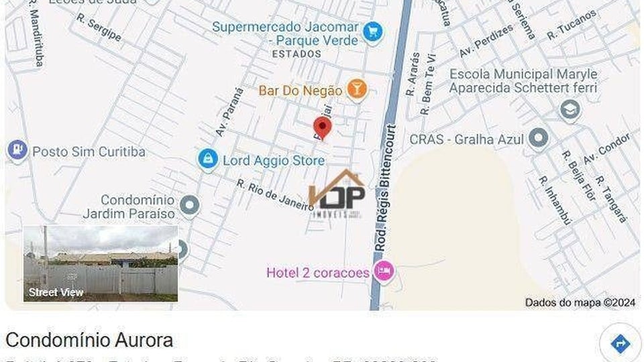The image size is (644, 362).
Task: Open the Lord Aggio Store shopping bag marker
Action: tap(208, 159)
